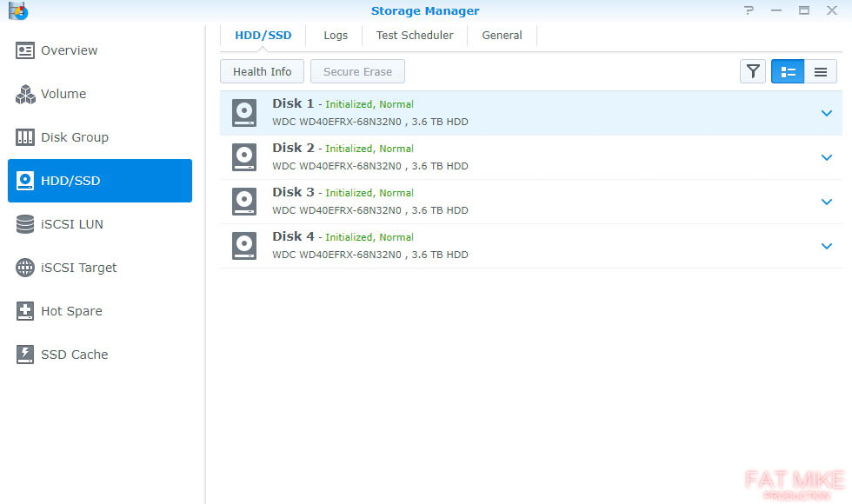Switch to compact list view
The image size is (852, 504).
821,71
